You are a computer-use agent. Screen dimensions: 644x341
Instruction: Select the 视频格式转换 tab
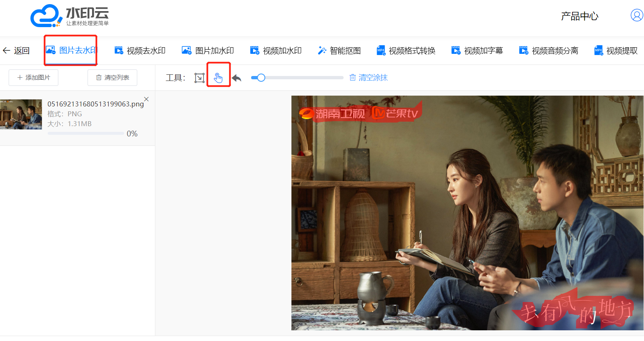pyautogui.click(x=406, y=51)
